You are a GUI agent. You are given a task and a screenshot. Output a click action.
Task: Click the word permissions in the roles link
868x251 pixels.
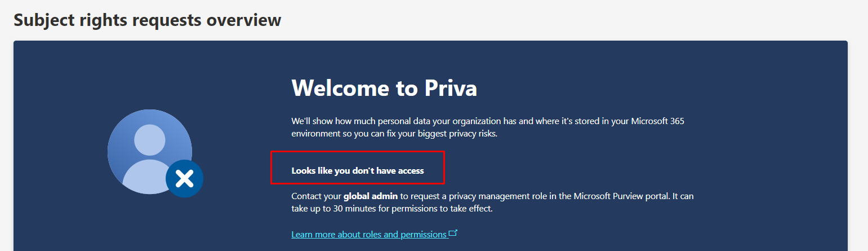(x=423, y=234)
